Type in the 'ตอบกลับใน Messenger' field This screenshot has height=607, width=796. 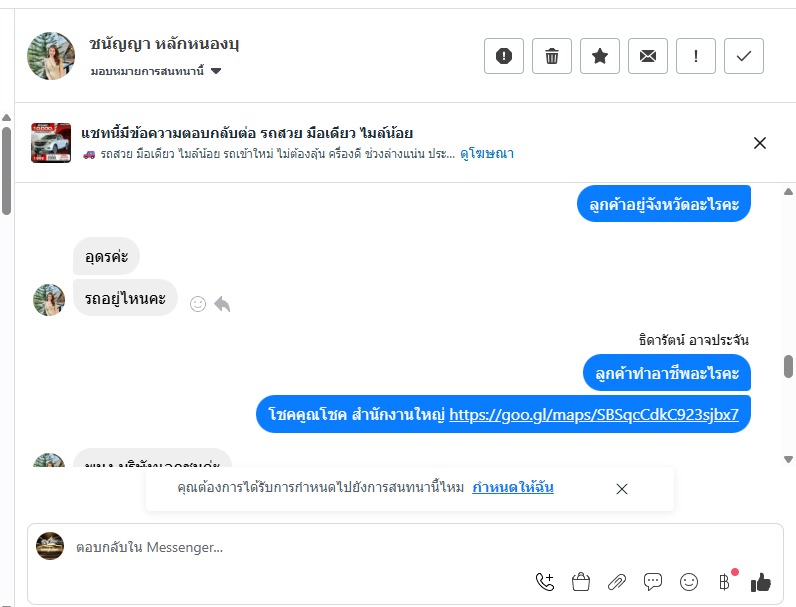(300, 547)
